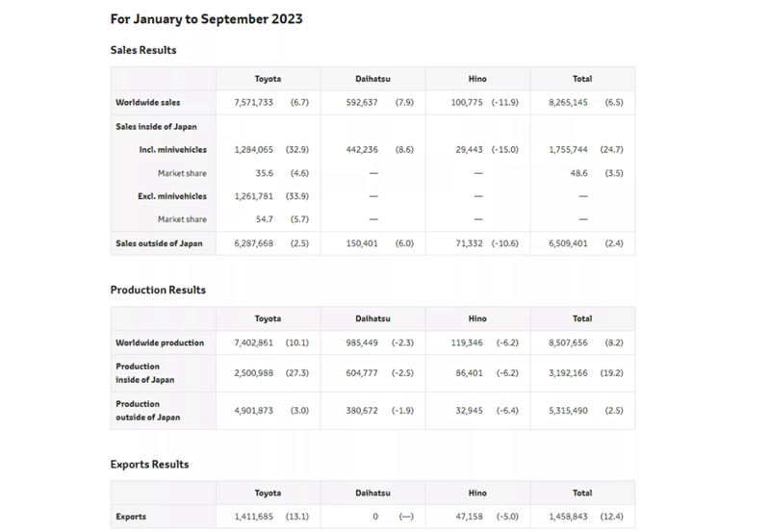Select Toyota production inside Japan 2,500,988
Screen dimensions: 770x532
[253, 373]
